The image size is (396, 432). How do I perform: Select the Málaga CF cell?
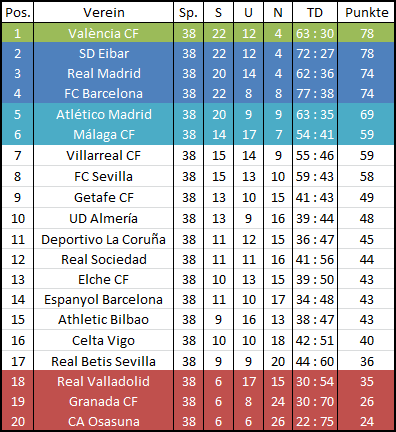(104, 135)
